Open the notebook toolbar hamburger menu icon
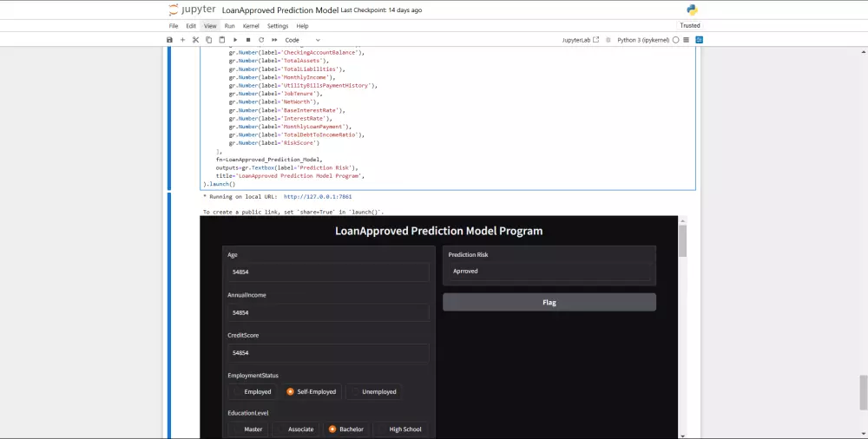 [x=687, y=40]
